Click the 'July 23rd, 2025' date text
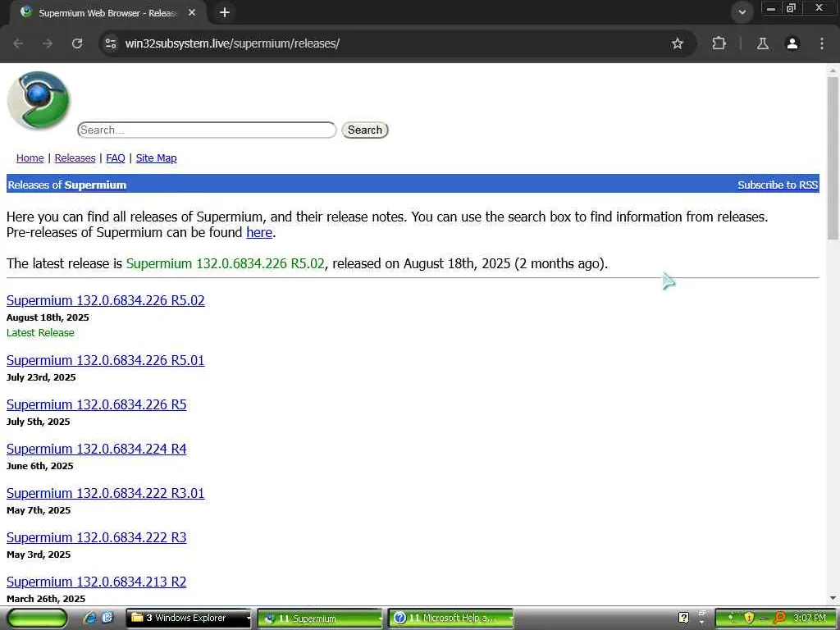The width and height of the screenshot is (840, 630). (x=41, y=377)
